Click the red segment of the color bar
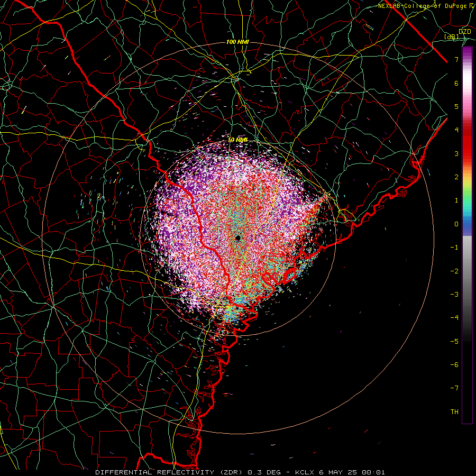The image size is (476, 476). click(467, 143)
